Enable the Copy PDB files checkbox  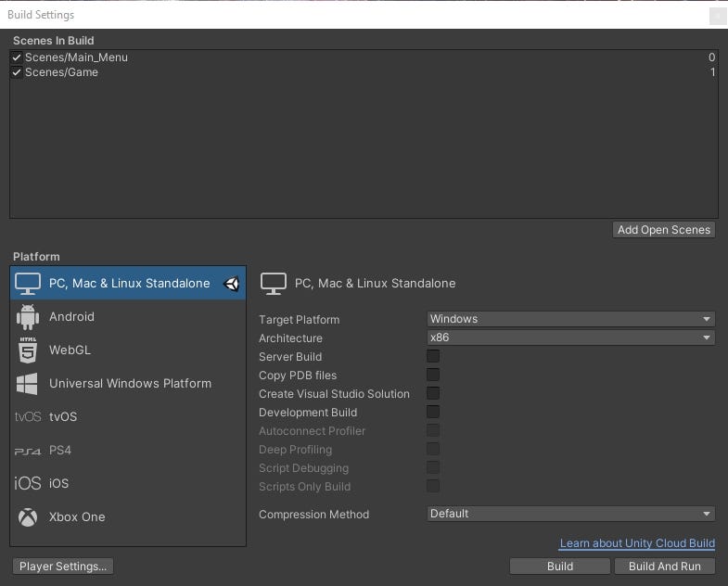point(433,375)
